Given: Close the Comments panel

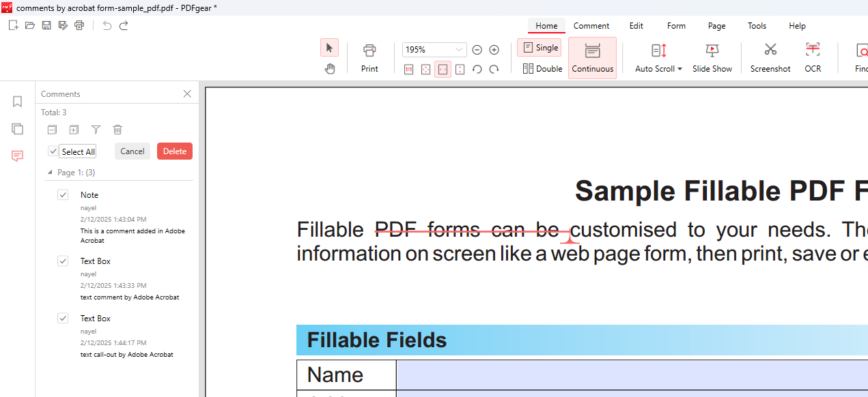Looking at the screenshot, I should pyautogui.click(x=187, y=94).
